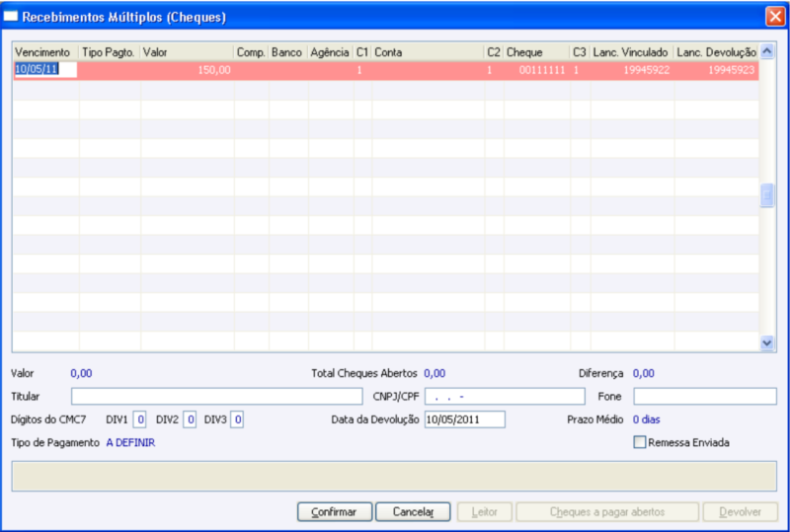Screen dimensions: 790x532
Task: Click into the CNPJ/CPF field
Action: tap(505, 396)
